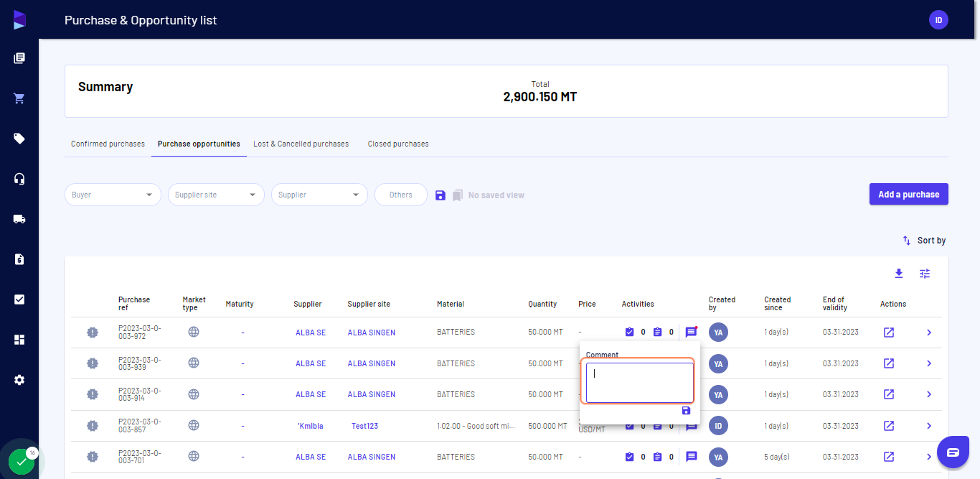Expand the row for P2023-03-0-003-972 with chevron
The height and width of the screenshot is (479, 980).
[x=929, y=332]
